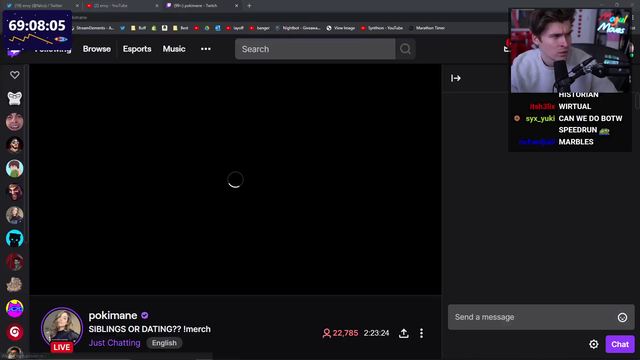
Task: Open the Music section
Action: (174, 49)
